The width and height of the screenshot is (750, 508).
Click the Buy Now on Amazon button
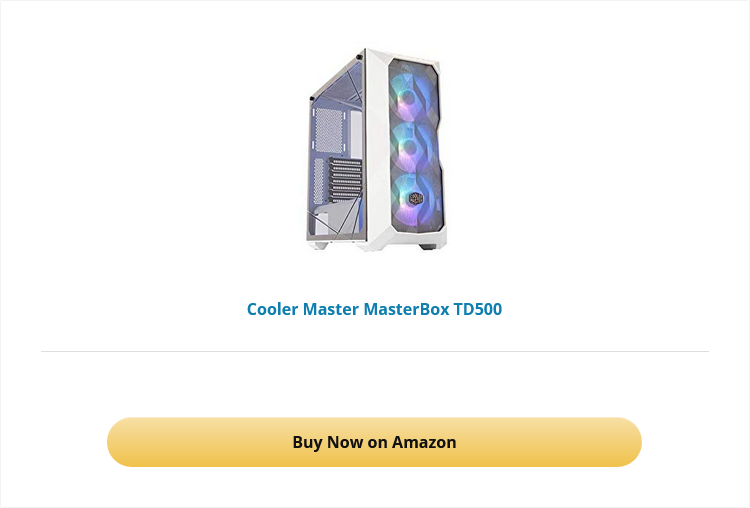coord(374,442)
